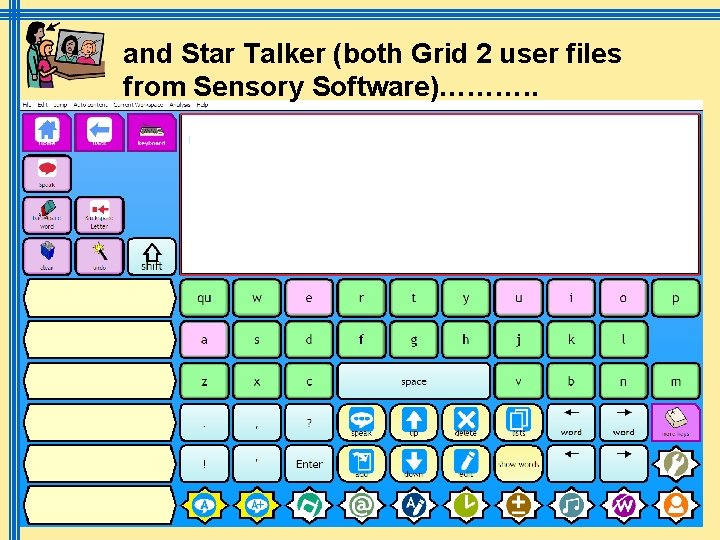
Task: Open the @ email star icon
Action: pos(361,505)
